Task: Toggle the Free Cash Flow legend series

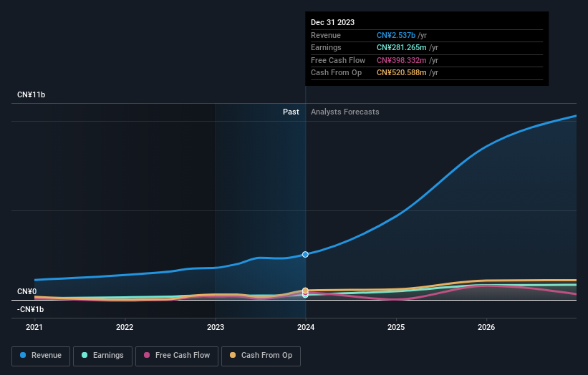Action: tap(177, 356)
